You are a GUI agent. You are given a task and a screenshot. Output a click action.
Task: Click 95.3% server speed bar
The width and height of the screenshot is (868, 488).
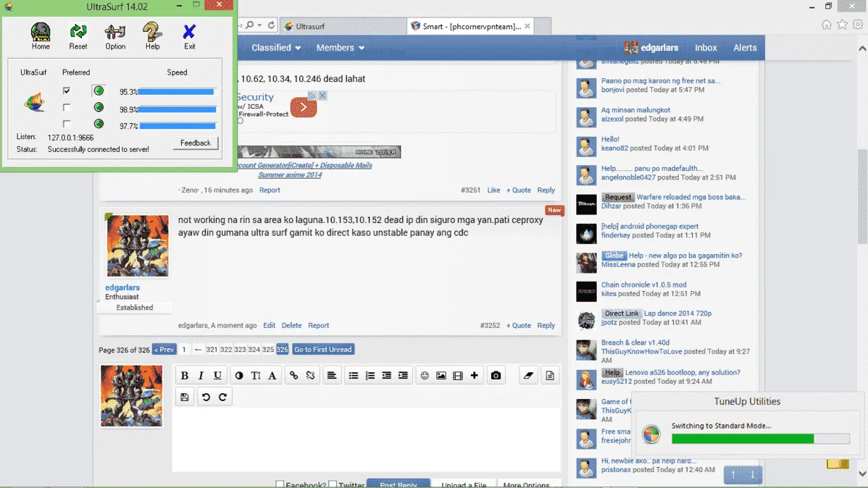point(176,92)
